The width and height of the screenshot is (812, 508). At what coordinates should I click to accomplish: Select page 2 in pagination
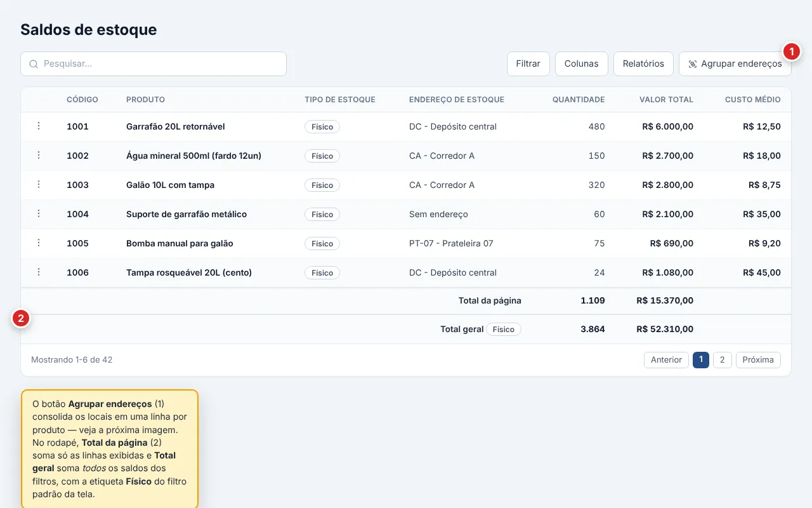click(x=723, y=360)
